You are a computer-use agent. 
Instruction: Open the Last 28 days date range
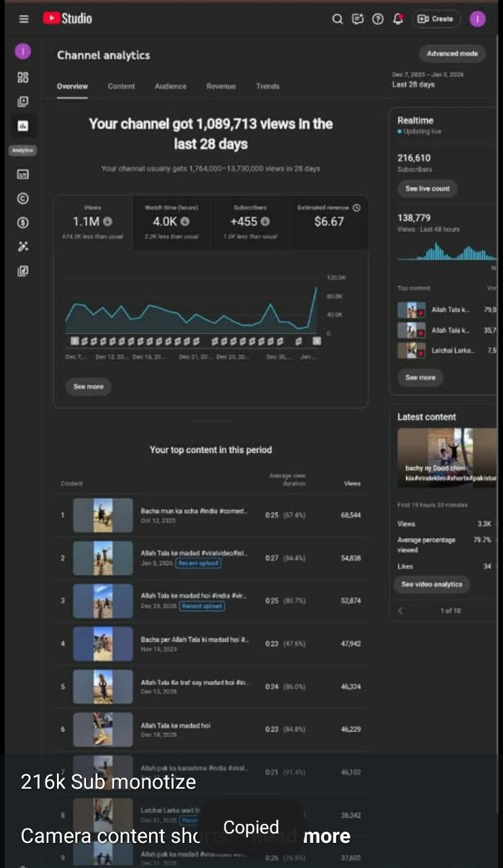427,80
